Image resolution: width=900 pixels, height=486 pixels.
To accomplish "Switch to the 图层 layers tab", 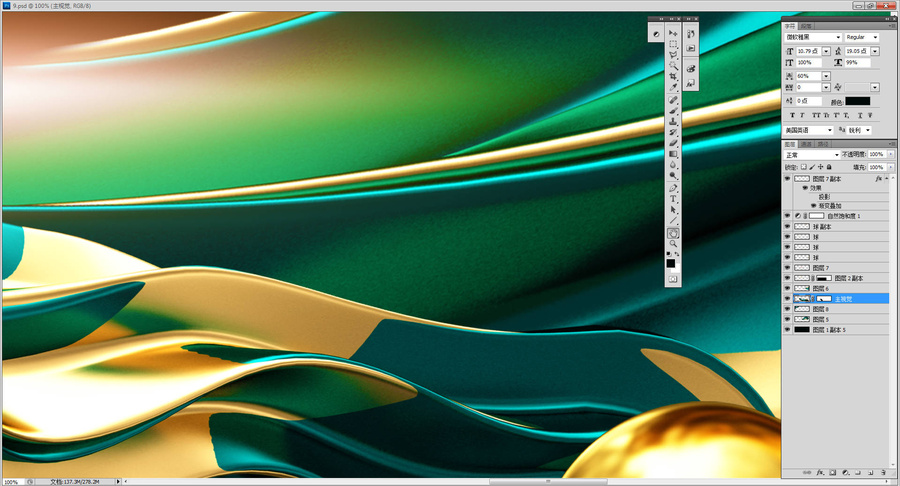I will 790,144.
